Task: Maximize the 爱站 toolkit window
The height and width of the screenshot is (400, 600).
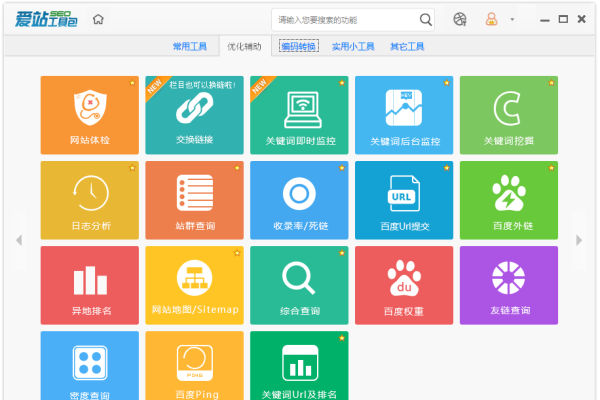Action: click(563, 19)
